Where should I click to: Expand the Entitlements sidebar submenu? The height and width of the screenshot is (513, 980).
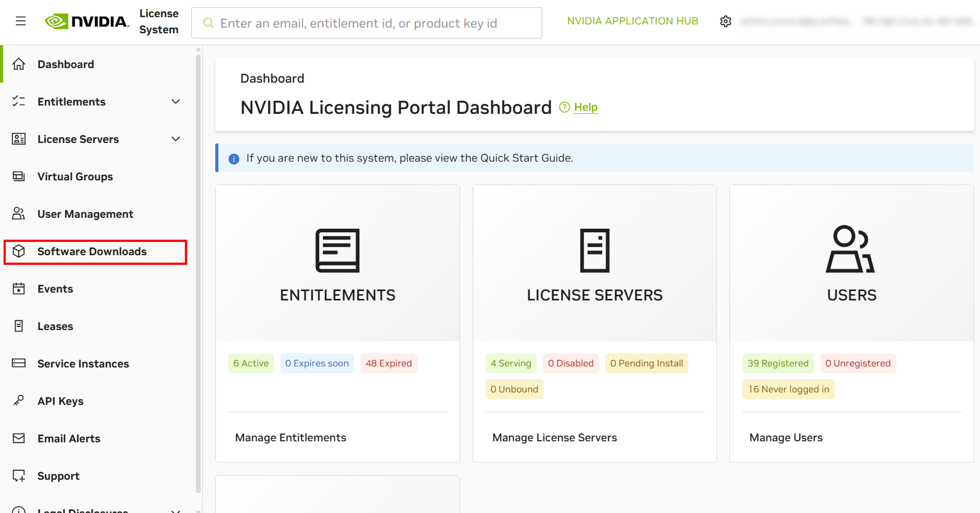[176, 102]
